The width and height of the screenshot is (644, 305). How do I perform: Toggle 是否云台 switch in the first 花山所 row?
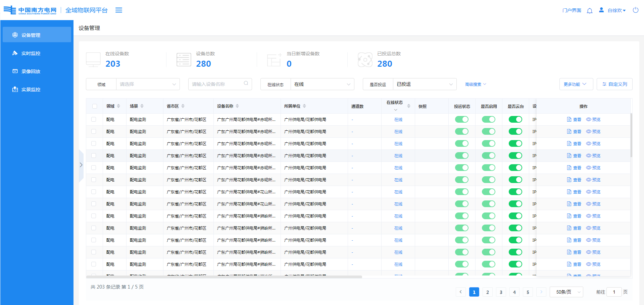coord(515,192)
